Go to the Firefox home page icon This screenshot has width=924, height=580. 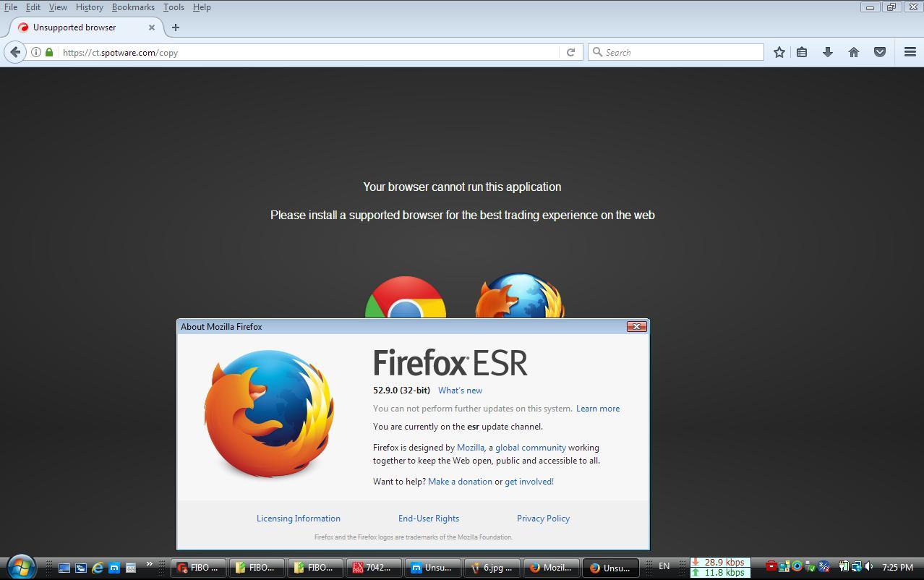tap(854, 52)
